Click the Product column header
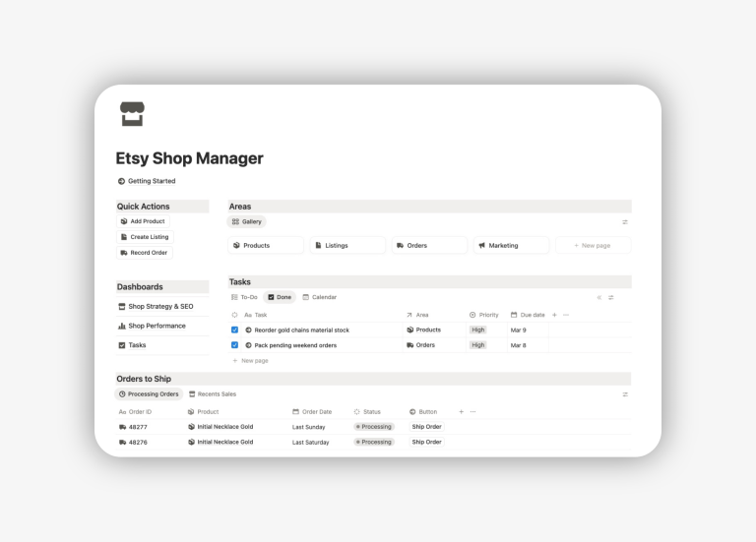The image size is (756, 542). point(203,412)
